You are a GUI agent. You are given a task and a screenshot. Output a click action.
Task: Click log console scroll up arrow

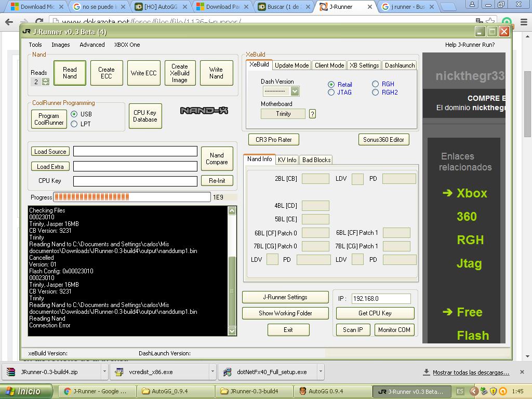(x=232, y=211)
